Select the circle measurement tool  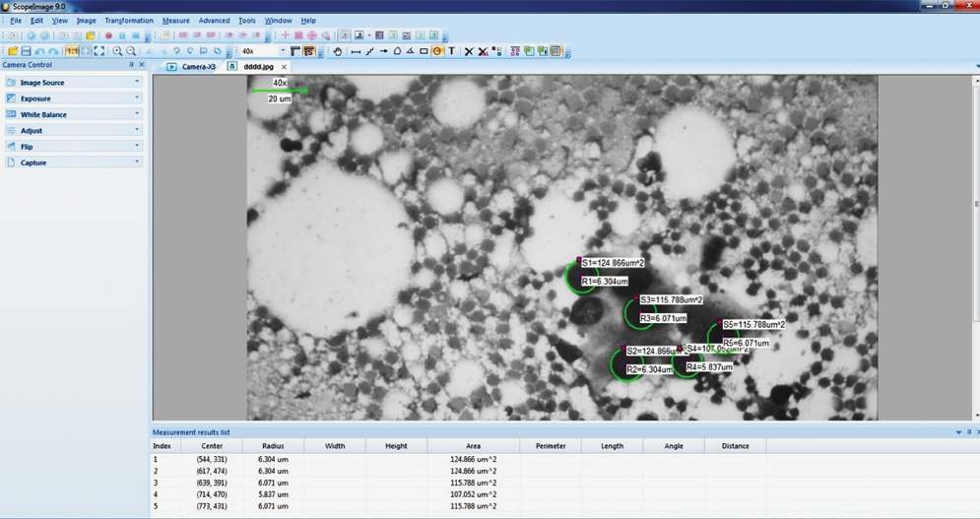[437, 51]
